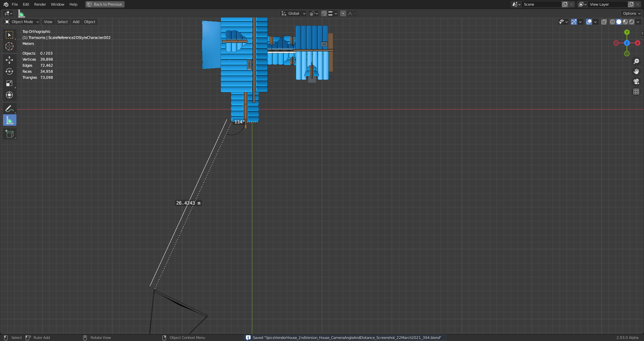
Task: Open the Render menu
Action: 40,4
